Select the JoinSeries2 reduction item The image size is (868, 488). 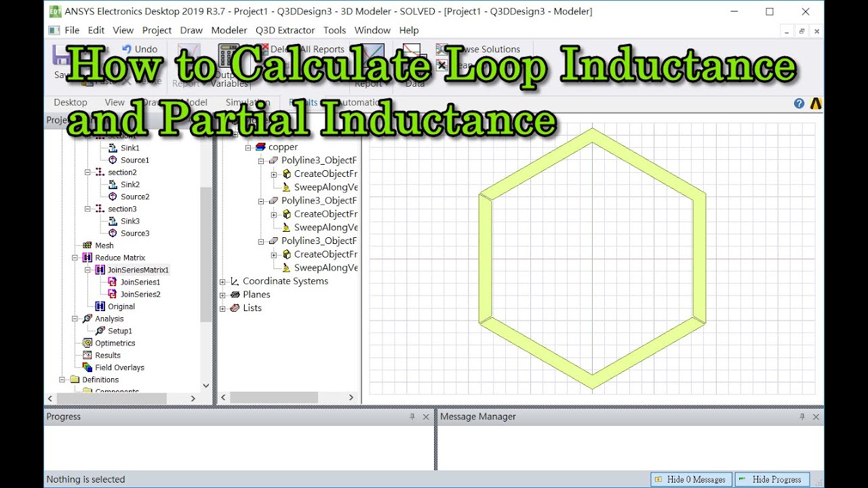coord(140,294)
